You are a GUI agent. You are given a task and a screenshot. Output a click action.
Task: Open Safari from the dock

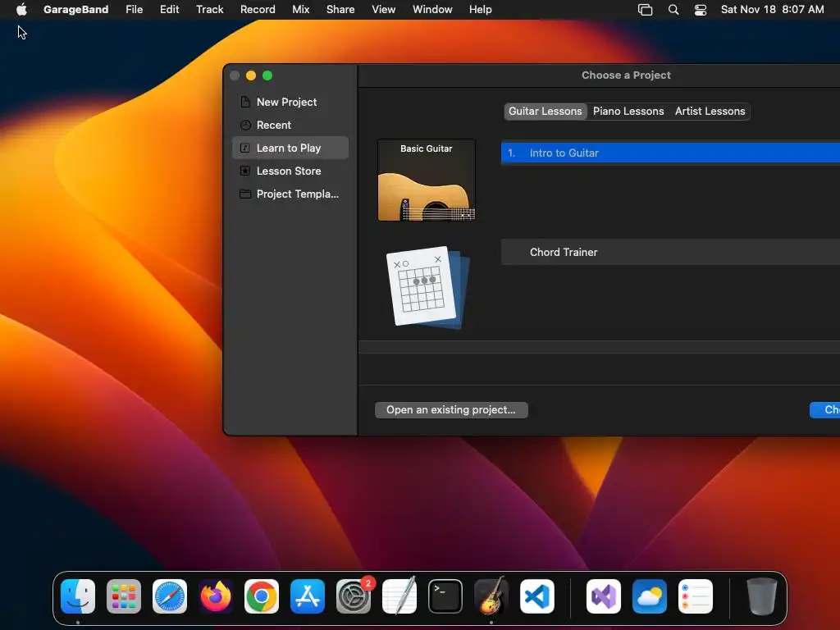point(170,596)
